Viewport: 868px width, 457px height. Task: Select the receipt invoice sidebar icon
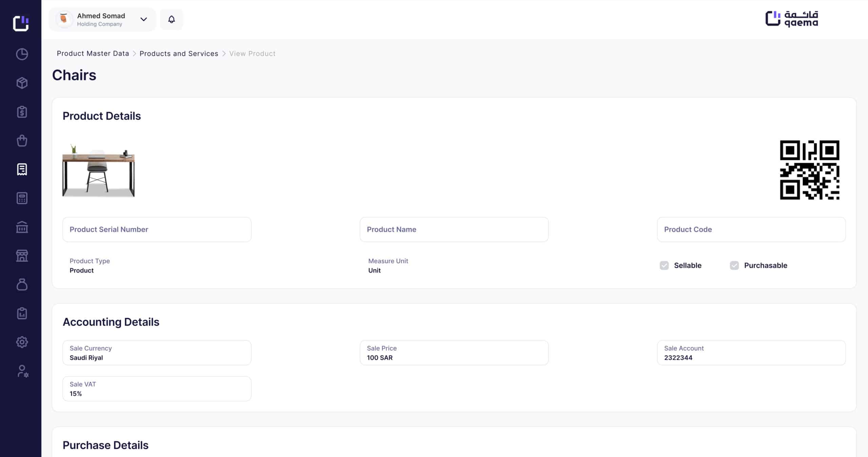pos(22,170)
